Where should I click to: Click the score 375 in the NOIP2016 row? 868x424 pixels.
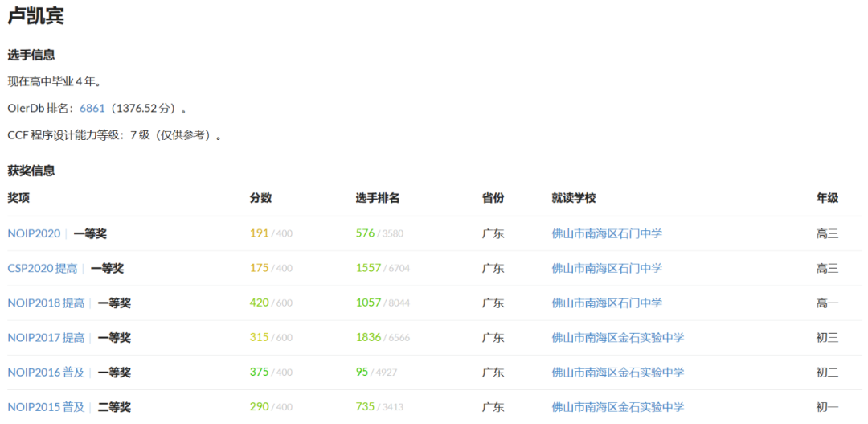pyautogui.click(x=259, y=372)
